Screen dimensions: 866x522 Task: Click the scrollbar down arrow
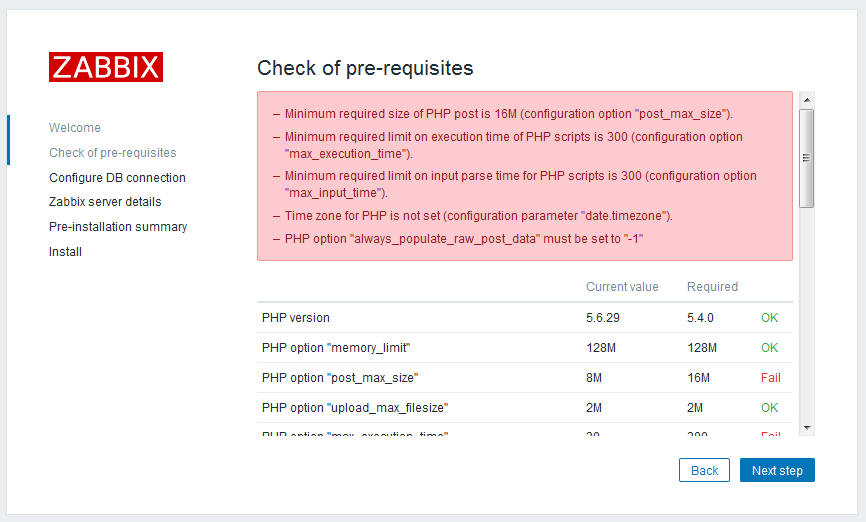pos(807,428)
